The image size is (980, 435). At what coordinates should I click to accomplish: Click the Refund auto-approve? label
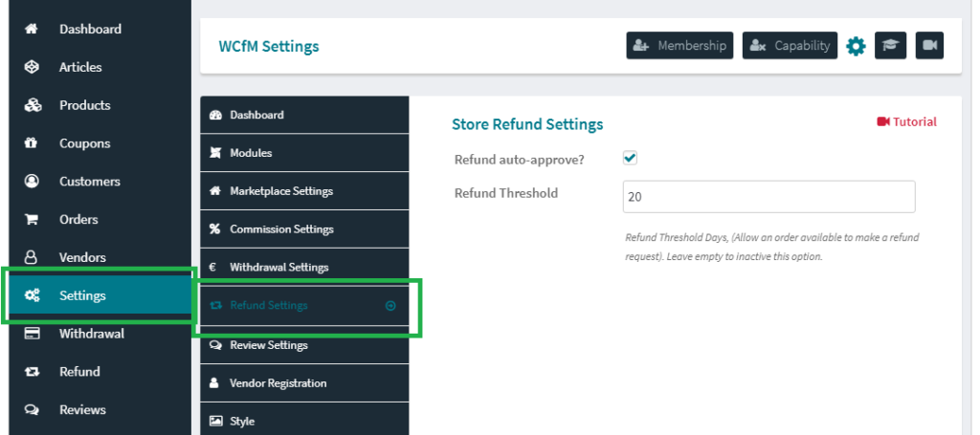click(x=520, y=159)
